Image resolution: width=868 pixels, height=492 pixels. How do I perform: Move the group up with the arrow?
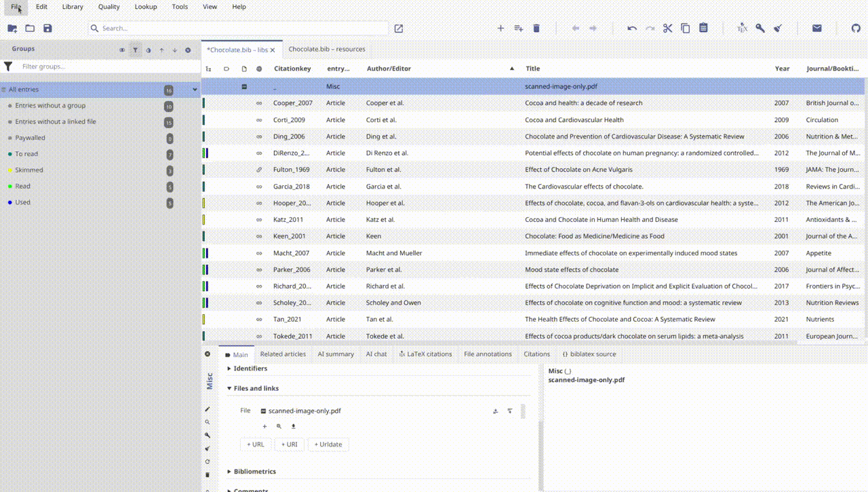coord(161,50)
